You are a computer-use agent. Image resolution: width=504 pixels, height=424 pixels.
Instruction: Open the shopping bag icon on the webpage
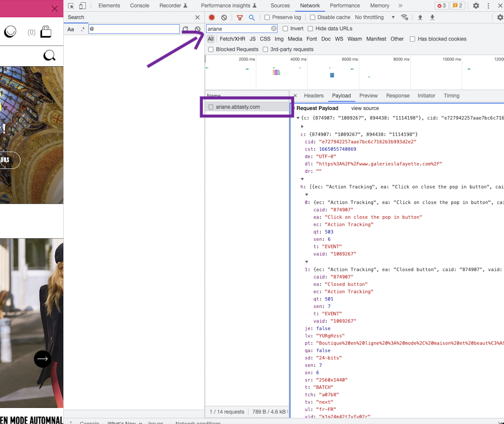[46, 32]
